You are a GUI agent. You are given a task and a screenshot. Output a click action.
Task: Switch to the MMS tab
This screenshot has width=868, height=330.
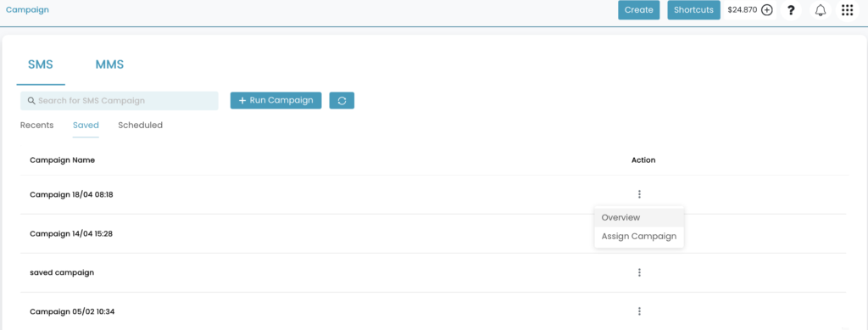pos(109,64)
